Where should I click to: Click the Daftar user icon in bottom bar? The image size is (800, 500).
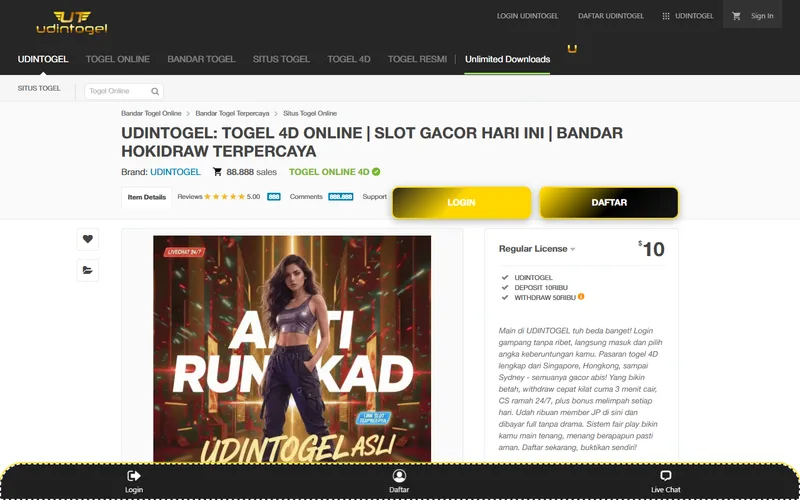pyautogui.click(x=399, y=476)
